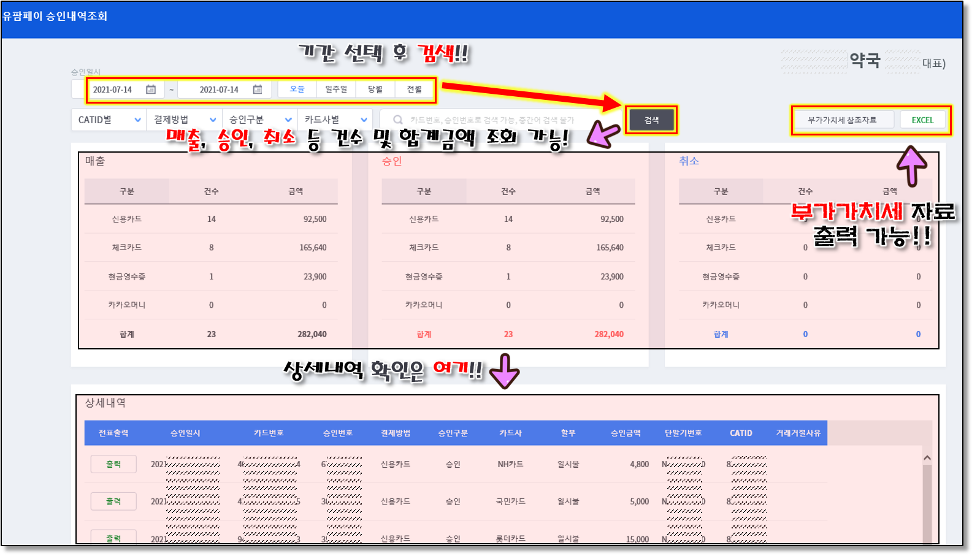Export results with the EXCEL button
The width and height of the screenshot is (980, 556).
click(922, 120)
